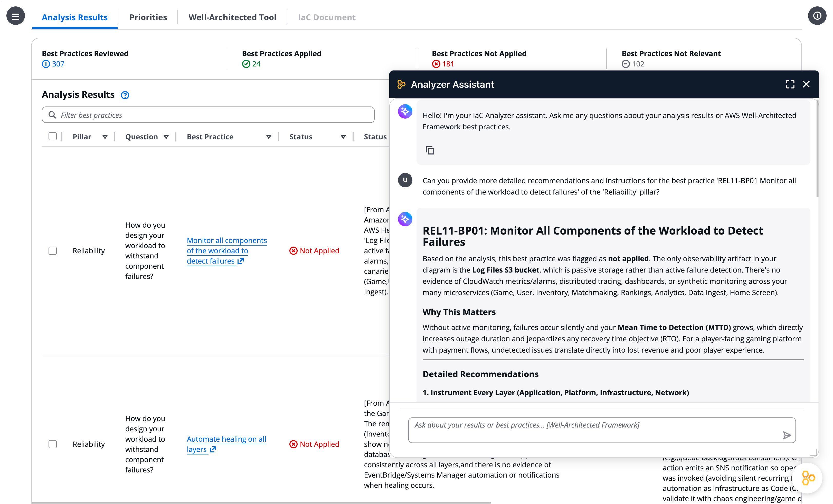Open the Automate healing on all layers link
Viewport: 833px width, 504px height.
[226, 444]
